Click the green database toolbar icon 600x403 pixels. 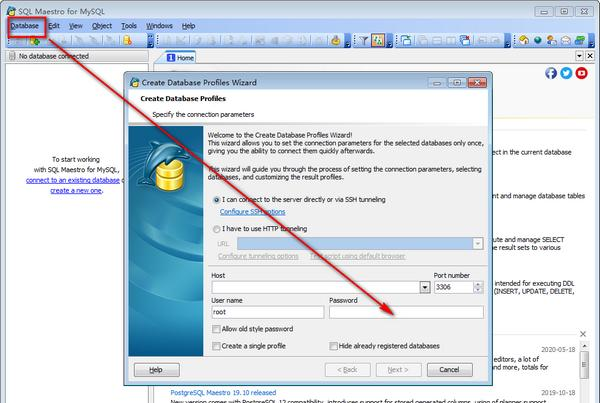(35, 41)
